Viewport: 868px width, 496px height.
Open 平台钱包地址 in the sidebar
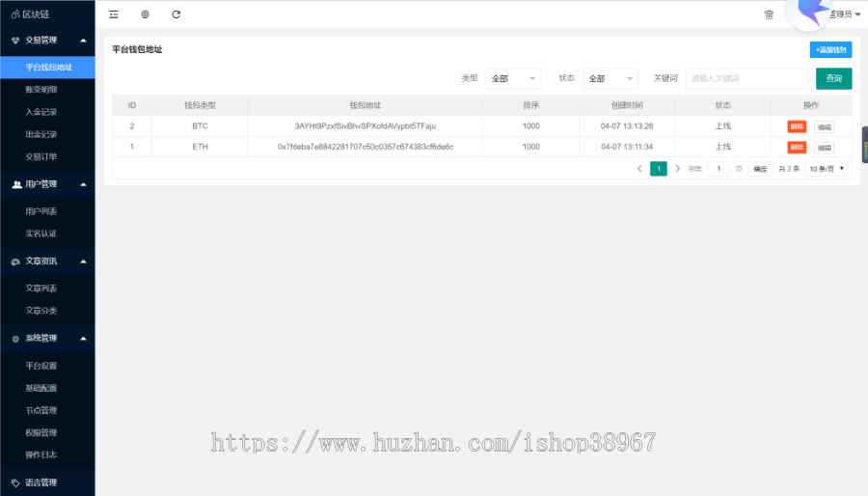pyautogui.click(x=47, y=67)
